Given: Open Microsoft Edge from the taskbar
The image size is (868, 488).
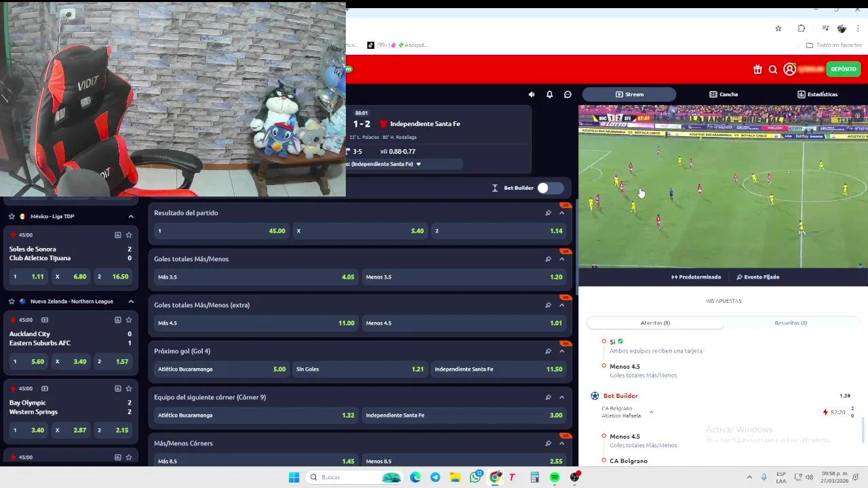Looking at the screenshot, I should click(x=415, y=477).
